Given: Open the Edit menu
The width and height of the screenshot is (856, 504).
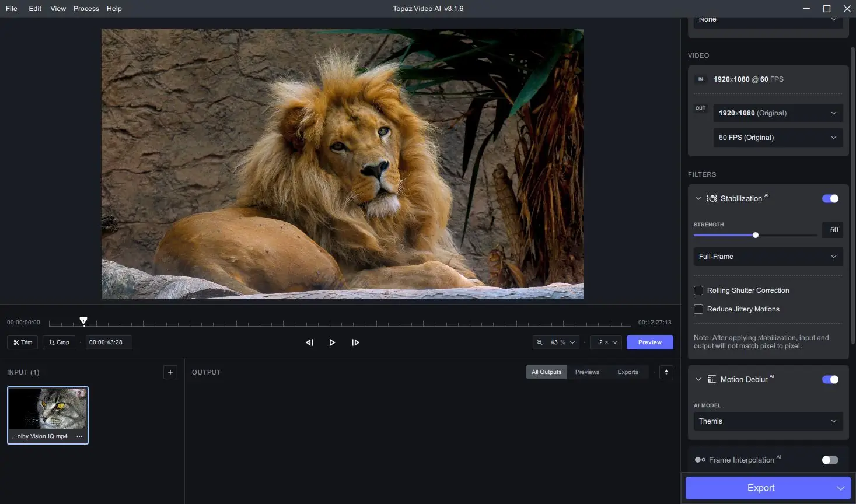Looking at the screenshot, I should [35, 9].
